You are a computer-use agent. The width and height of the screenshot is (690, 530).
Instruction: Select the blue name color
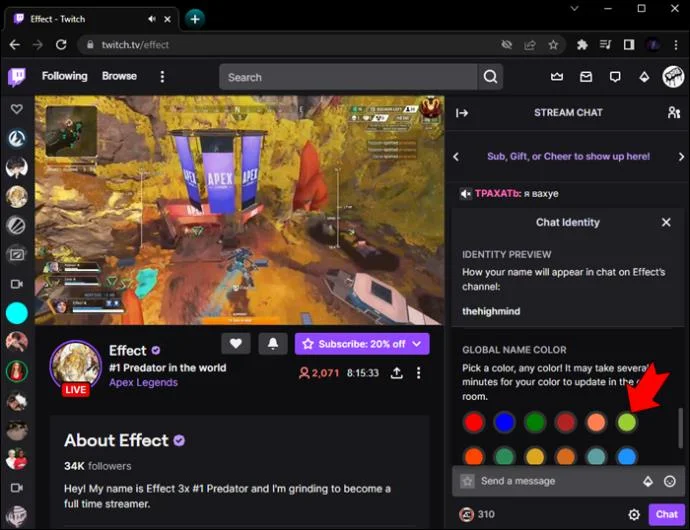(504, 422)
